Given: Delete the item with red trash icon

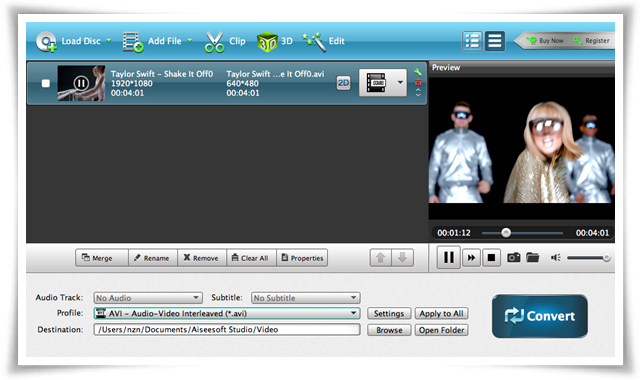Looking at the screenshot, I should 418,82.
